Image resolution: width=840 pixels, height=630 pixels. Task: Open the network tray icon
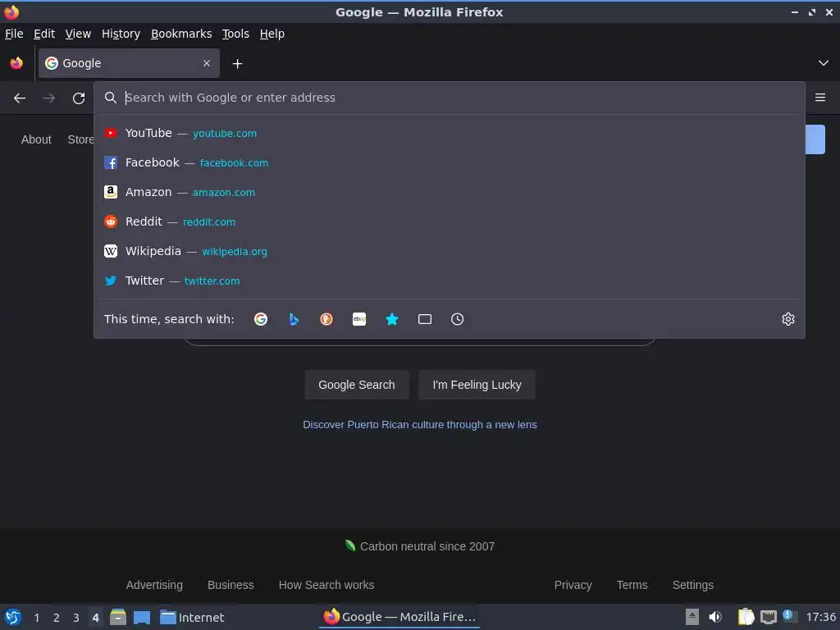click(768, 617)
